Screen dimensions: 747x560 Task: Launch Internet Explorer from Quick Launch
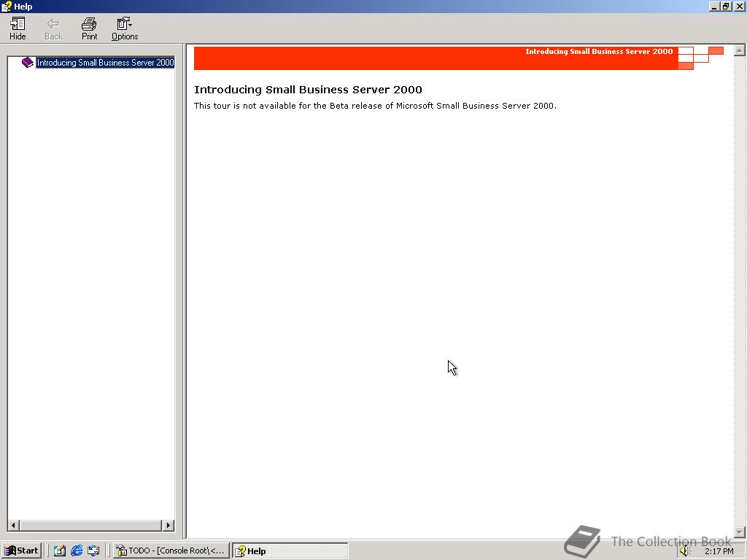tap(77, 551)
